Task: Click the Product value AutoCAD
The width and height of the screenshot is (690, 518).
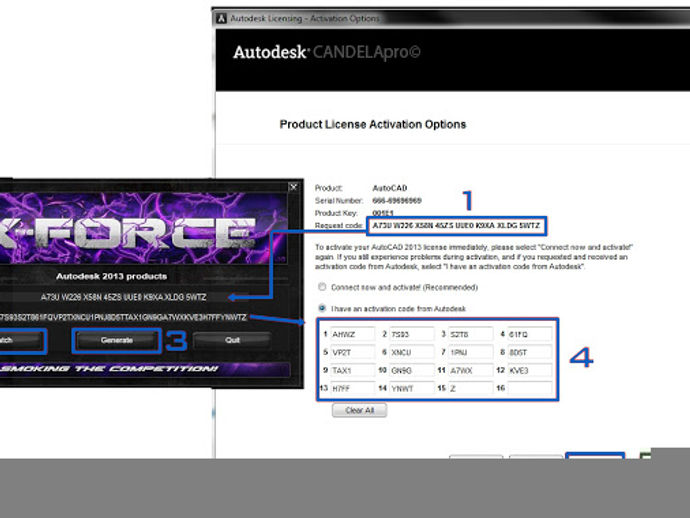Action: pyautogui.click(x=389, y=188)
